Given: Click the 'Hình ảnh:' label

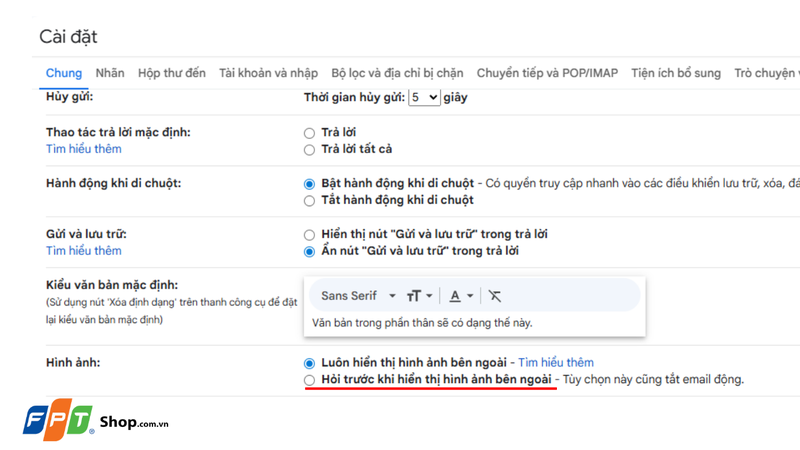Looking at the screenshot, I should (73, 363).
